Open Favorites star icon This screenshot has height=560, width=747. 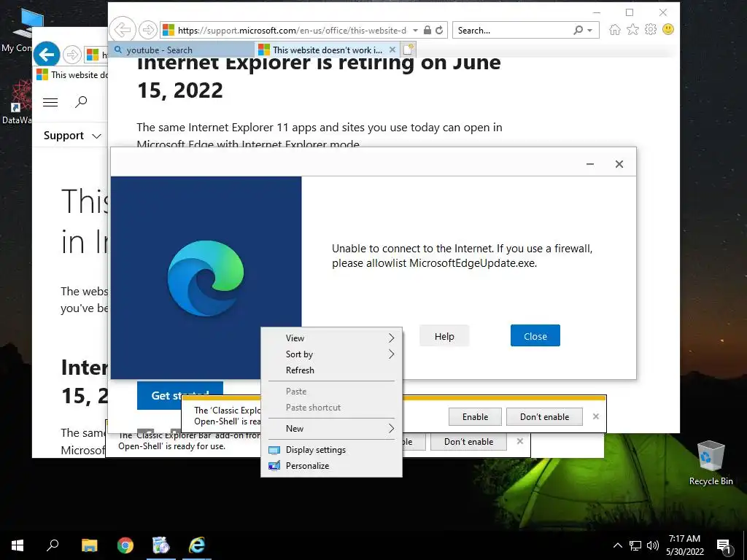[632, 30]
